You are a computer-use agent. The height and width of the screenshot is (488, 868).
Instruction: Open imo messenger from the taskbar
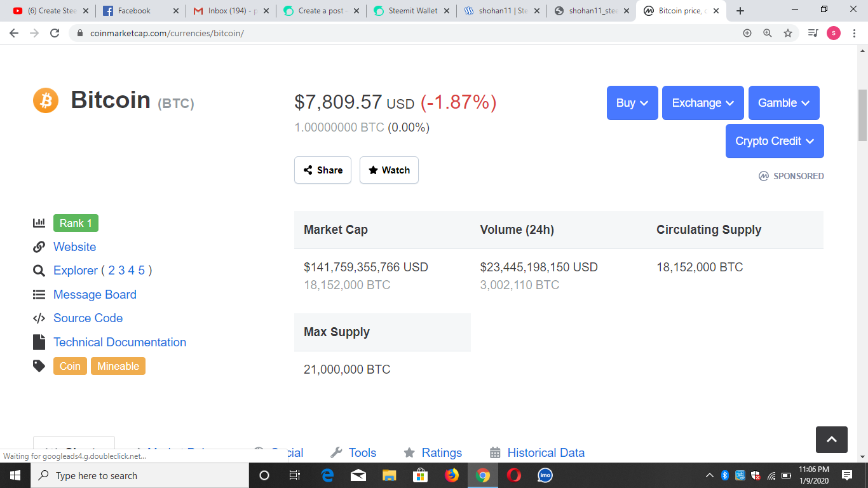[x=545, y=475]
